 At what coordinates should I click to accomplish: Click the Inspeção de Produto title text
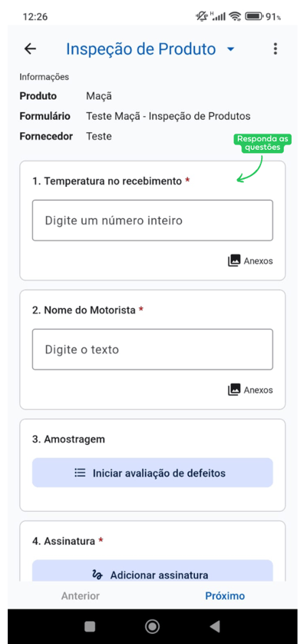[140, 49]
